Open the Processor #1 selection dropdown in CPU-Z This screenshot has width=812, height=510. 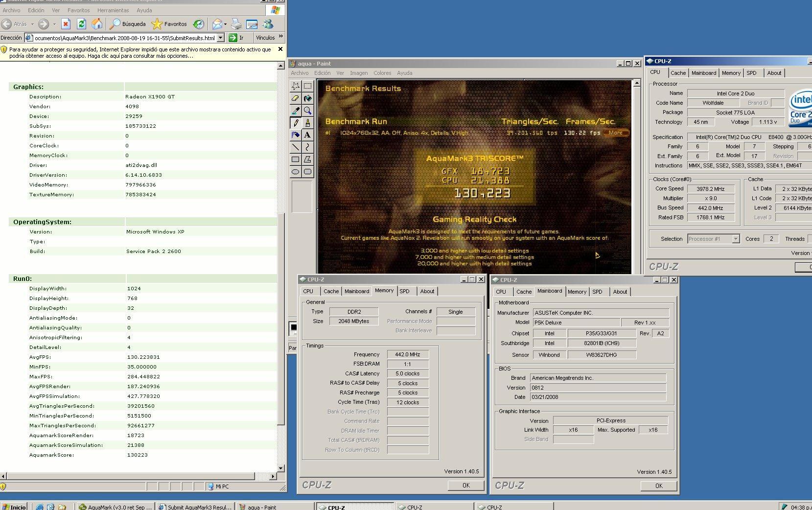[x=735, y=239]
